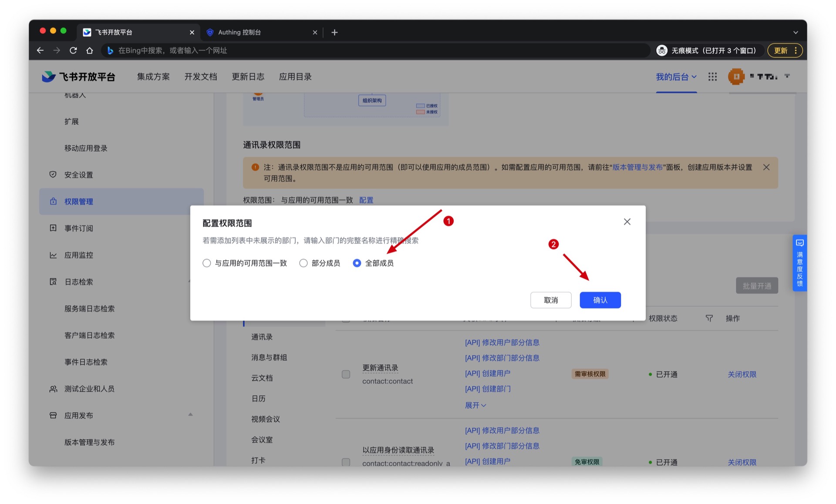Viewport: 836px width, 504px height.
Task: Open 开发文档 in top navigation
Action: tap(200, 77)
